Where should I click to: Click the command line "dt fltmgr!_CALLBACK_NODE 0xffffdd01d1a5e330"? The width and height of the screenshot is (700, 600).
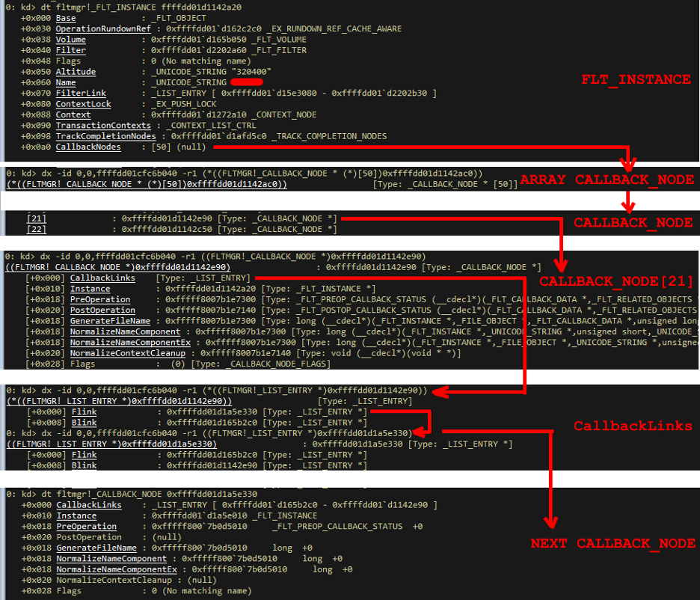pos(149,495)
